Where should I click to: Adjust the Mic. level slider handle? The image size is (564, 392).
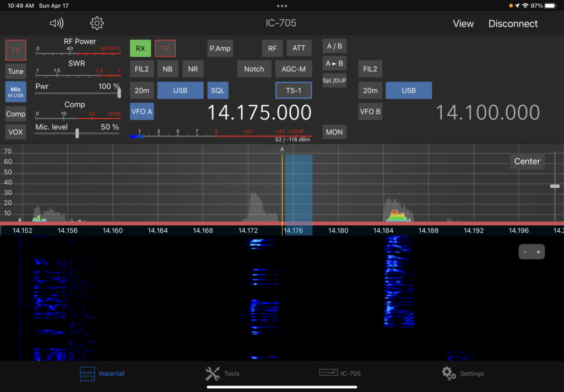coord(77,133)
